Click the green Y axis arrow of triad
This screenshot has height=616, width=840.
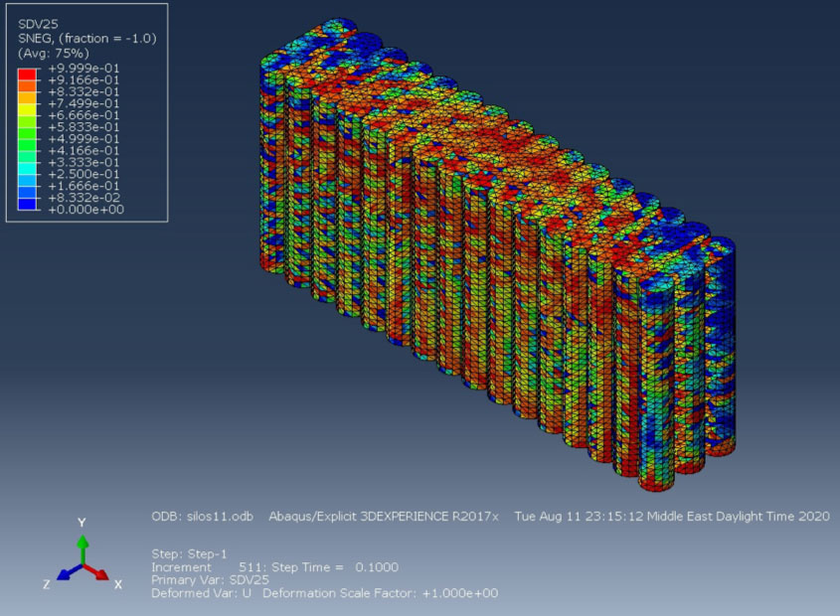click(82, 548)
